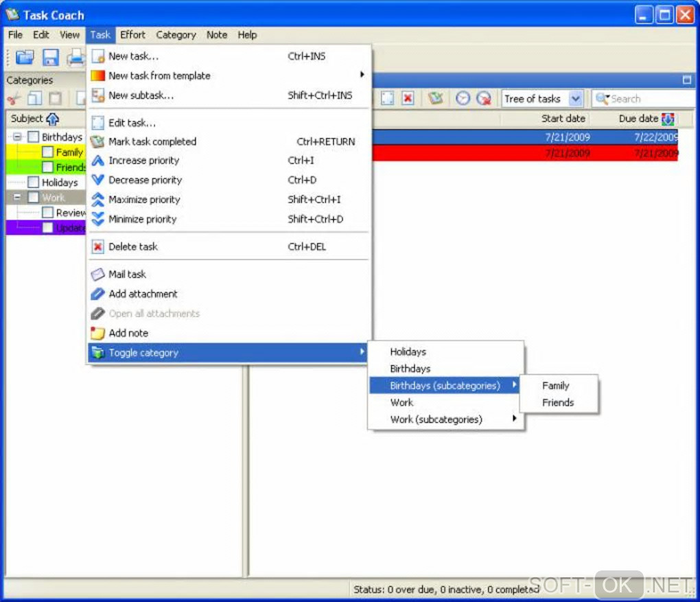Select Birthdays in Toggle category submenu
This screenshot has width=700, height=602.
pos(446,369)
